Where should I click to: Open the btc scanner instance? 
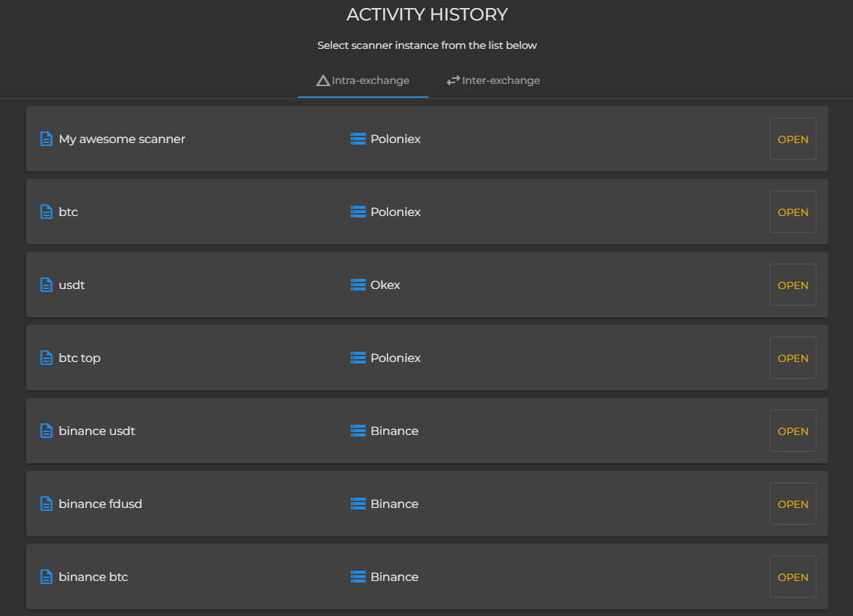(792, 212)
